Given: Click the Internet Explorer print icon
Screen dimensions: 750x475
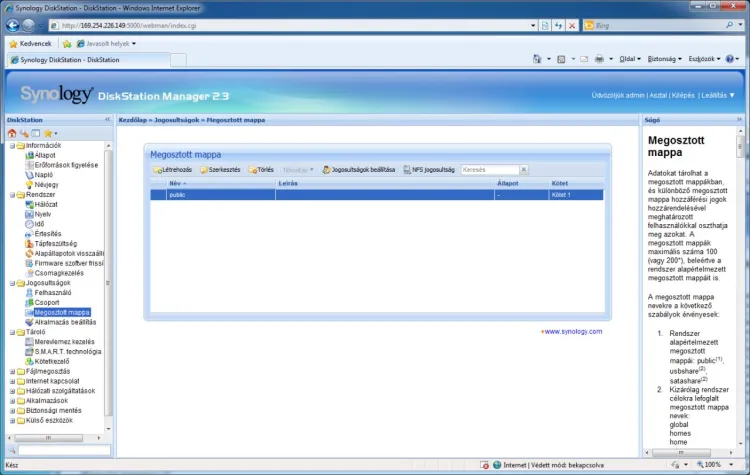Looking at the screenshot, I should tap(598, 59).
